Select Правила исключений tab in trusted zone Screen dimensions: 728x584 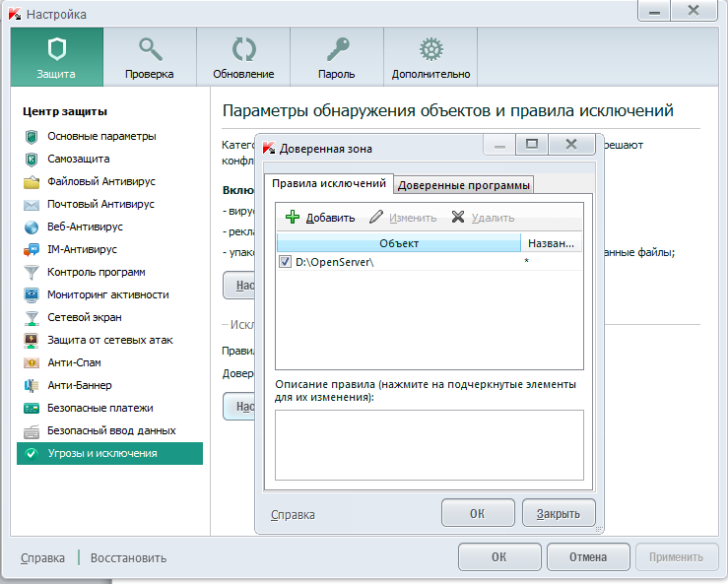(329, 183)
